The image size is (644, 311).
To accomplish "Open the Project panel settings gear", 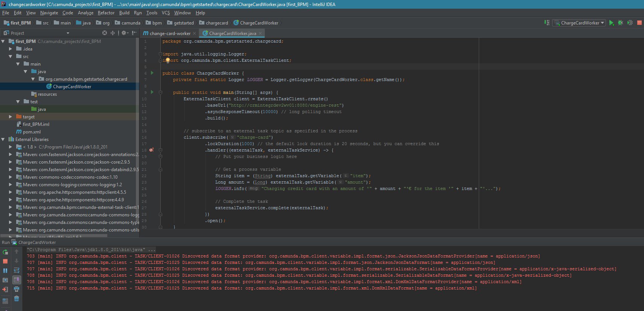I will coord(125,33).
